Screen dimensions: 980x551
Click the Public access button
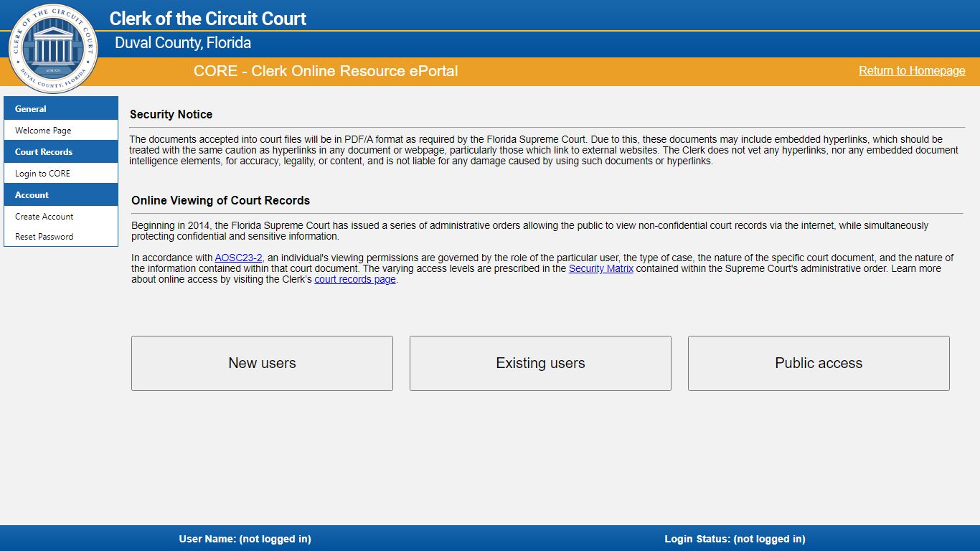click(819, 363)
